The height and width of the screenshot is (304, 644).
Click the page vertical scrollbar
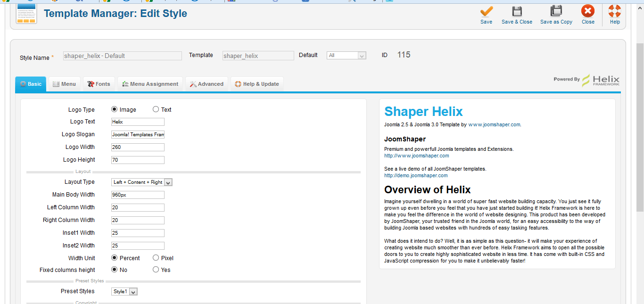coord(640,127)
